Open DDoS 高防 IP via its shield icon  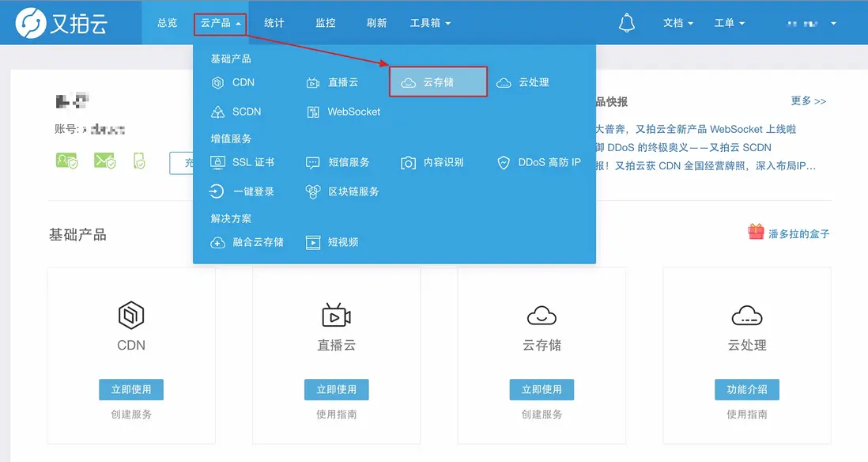(504, 163)
